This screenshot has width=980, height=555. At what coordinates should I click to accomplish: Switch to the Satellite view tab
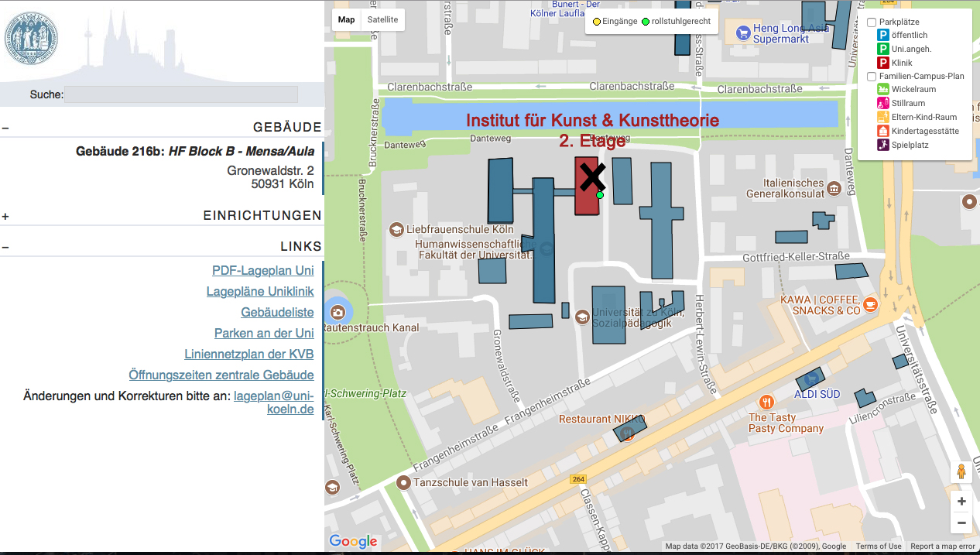(x=383, y=20)
